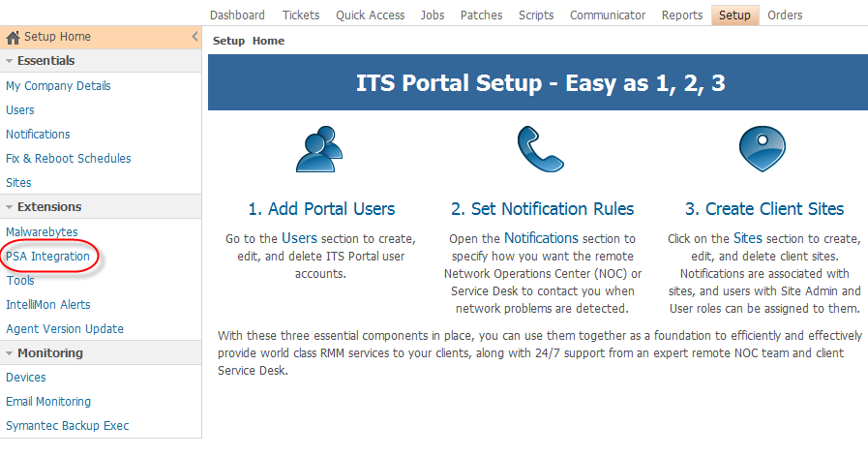
Task: Open IntelliMon Alerts
Action: pyautogui.click(x=47, y=305)
